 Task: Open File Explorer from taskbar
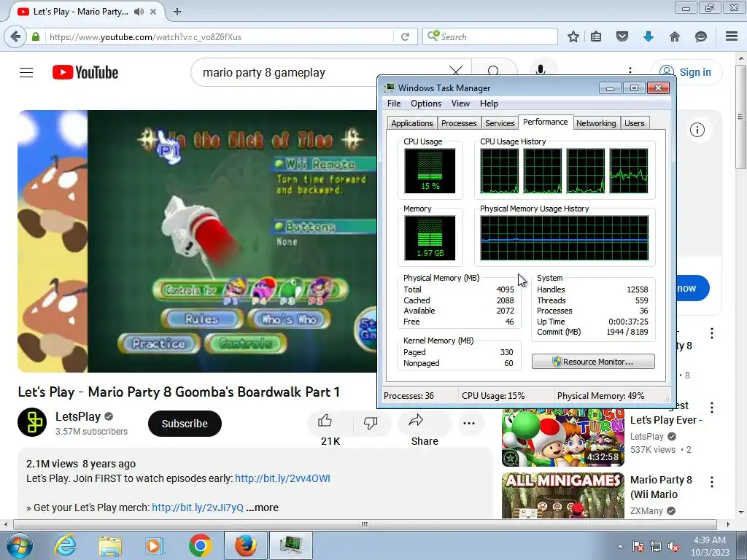coord(110,545)
